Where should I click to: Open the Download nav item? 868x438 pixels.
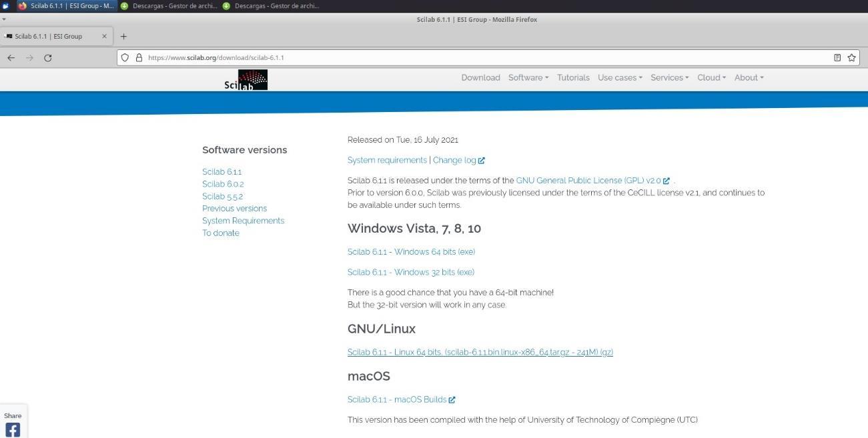click(480, 77)
